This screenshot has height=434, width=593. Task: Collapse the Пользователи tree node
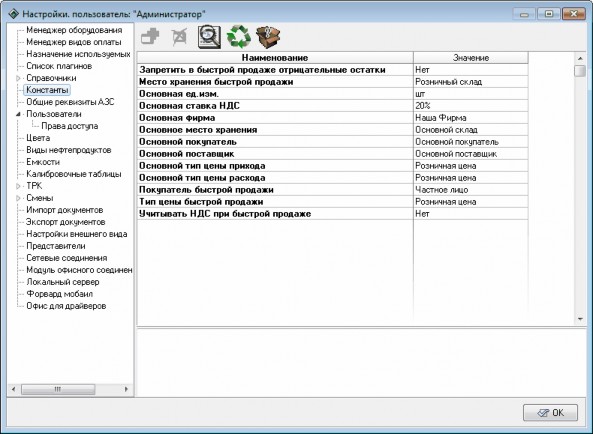(x=19, y=114)
